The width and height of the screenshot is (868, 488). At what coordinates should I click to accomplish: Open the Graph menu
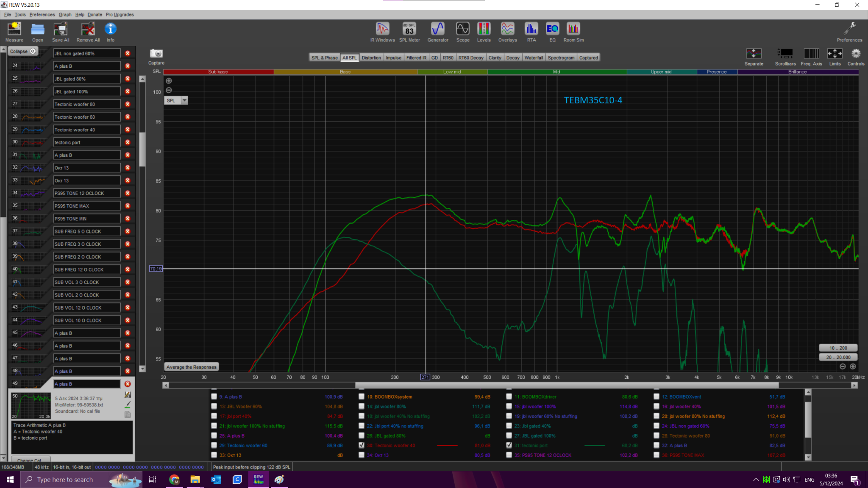click(65, 14)
